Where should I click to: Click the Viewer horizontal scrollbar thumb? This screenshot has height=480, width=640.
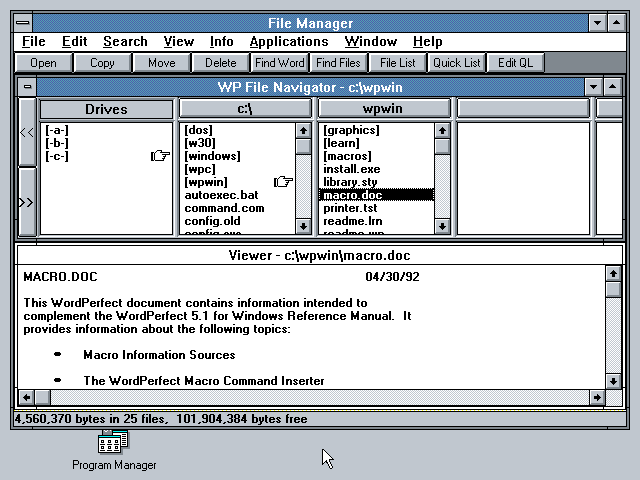click(42, 397)
